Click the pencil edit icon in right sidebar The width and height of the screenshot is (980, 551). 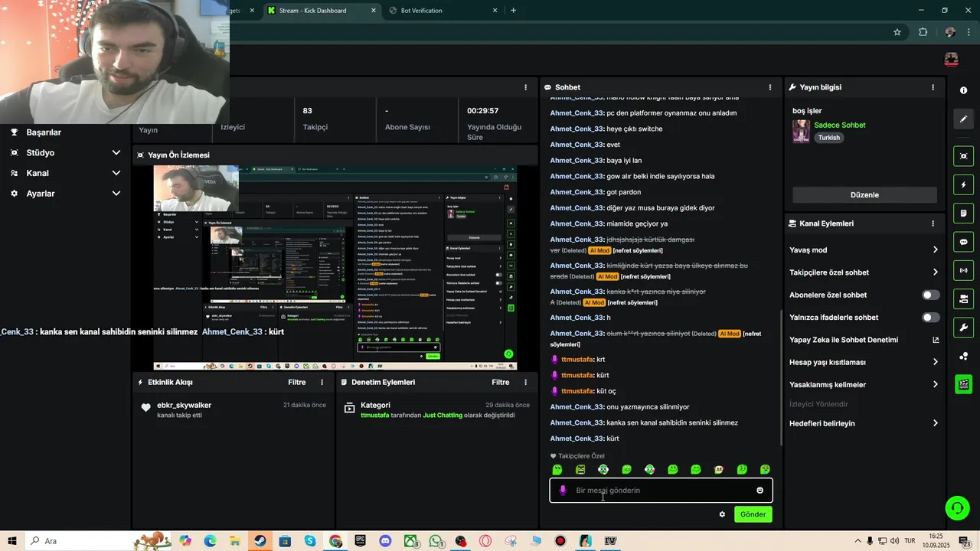point(963,119)
